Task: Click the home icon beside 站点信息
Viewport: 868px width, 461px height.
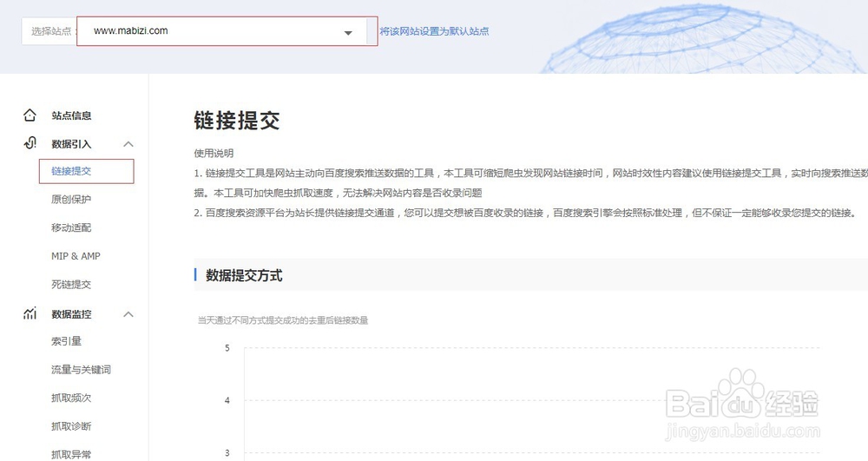Action: [x=30, y=115]
